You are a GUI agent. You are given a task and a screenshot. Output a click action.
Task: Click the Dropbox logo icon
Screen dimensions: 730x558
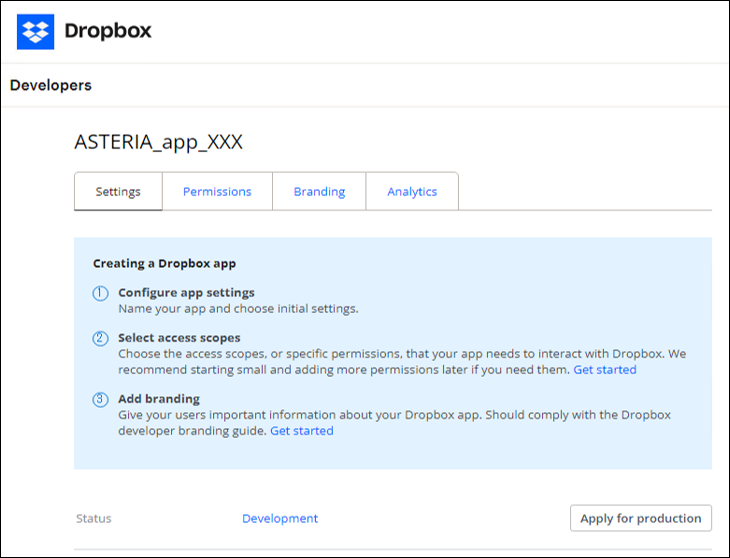35,32
